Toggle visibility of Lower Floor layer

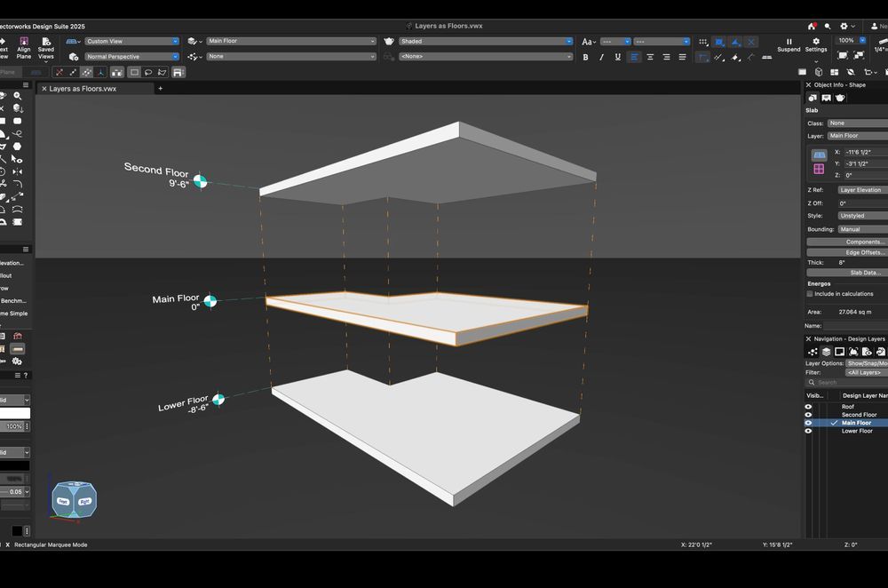tap(808, 431)
